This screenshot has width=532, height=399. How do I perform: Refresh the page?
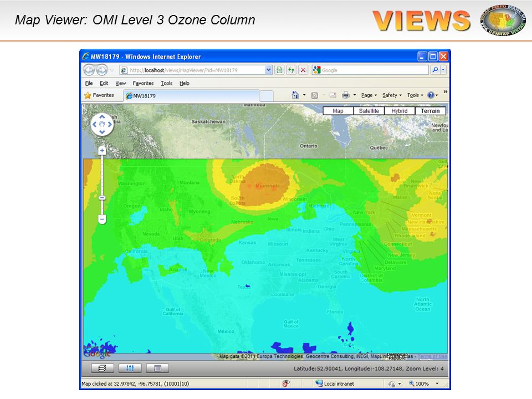[291, 70]
